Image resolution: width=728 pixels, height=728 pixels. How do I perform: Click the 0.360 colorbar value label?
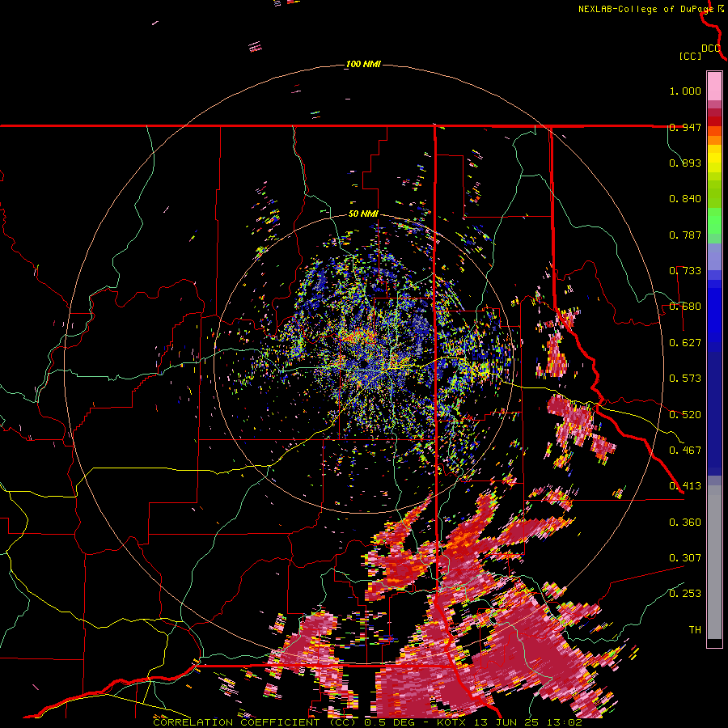pyautogui.click(x=685, y=523)
